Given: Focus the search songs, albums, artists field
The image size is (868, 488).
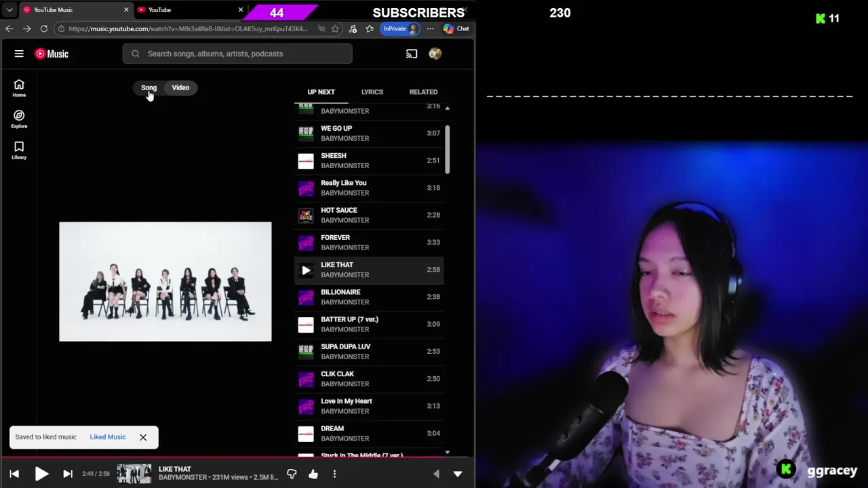Looking at the screenshot, I should [237, 54].
